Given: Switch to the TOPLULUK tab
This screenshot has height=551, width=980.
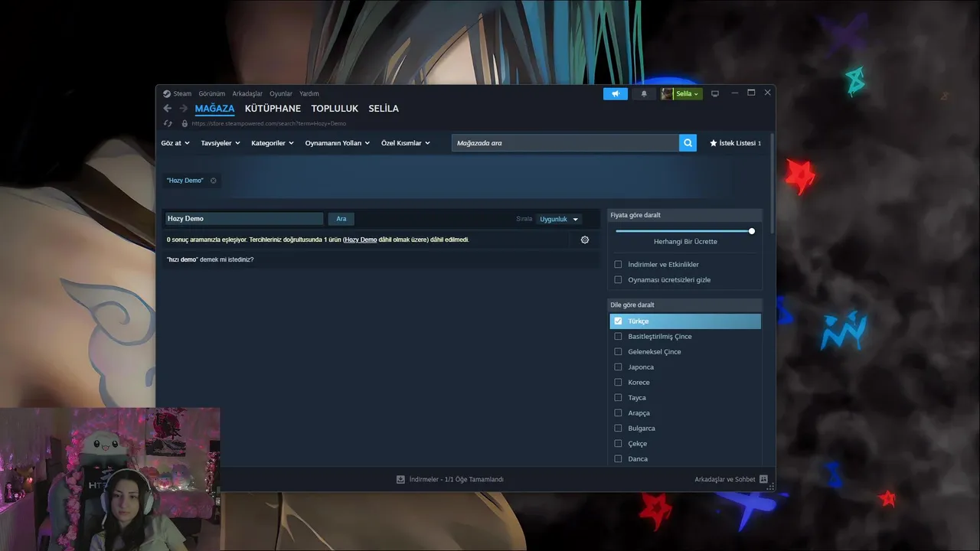Looking at the screenshot, I should (x=335, y=109).
